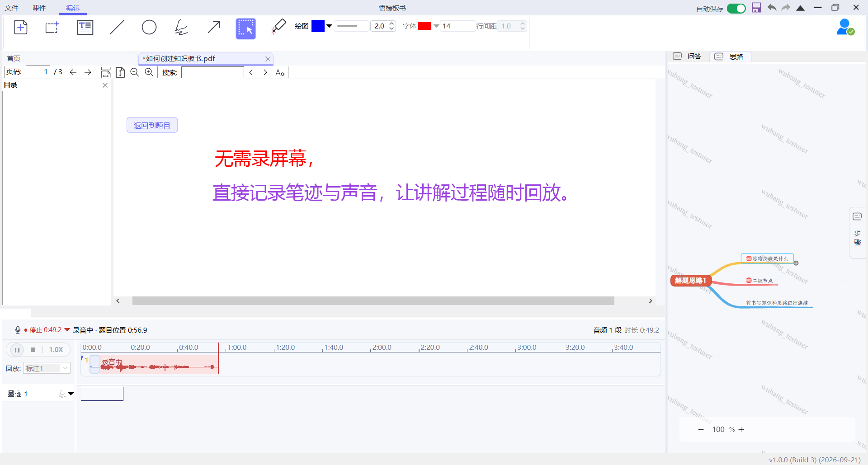Switch to the 思路 tab
Image resolution: width=868 pixels, height=465 pixels.
click(729, 56)
